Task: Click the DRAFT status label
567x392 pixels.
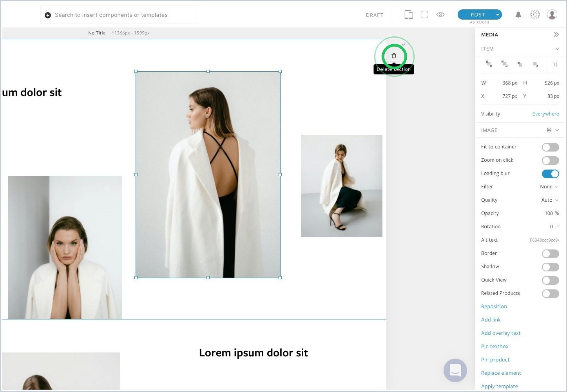Action: [x=375, y=15]
